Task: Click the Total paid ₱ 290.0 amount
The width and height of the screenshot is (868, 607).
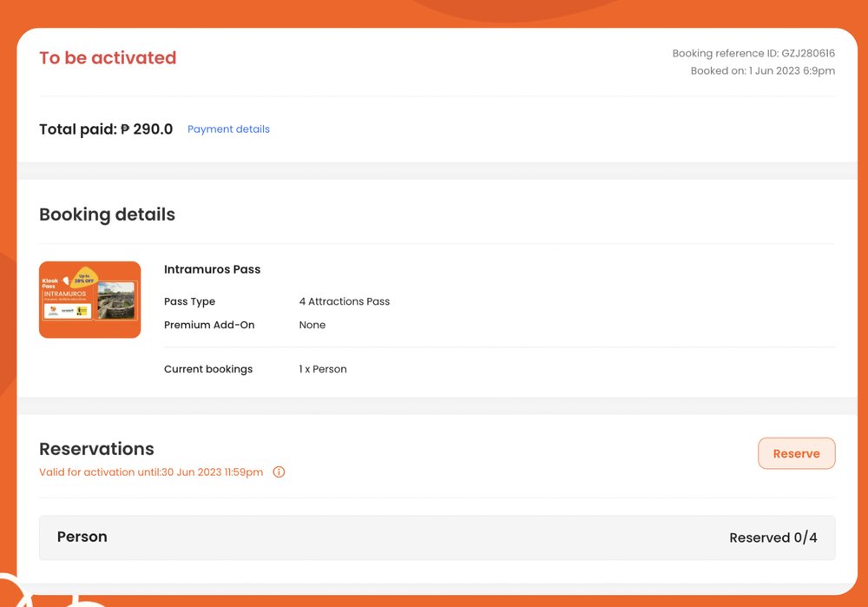Action: tap(106, 129)
